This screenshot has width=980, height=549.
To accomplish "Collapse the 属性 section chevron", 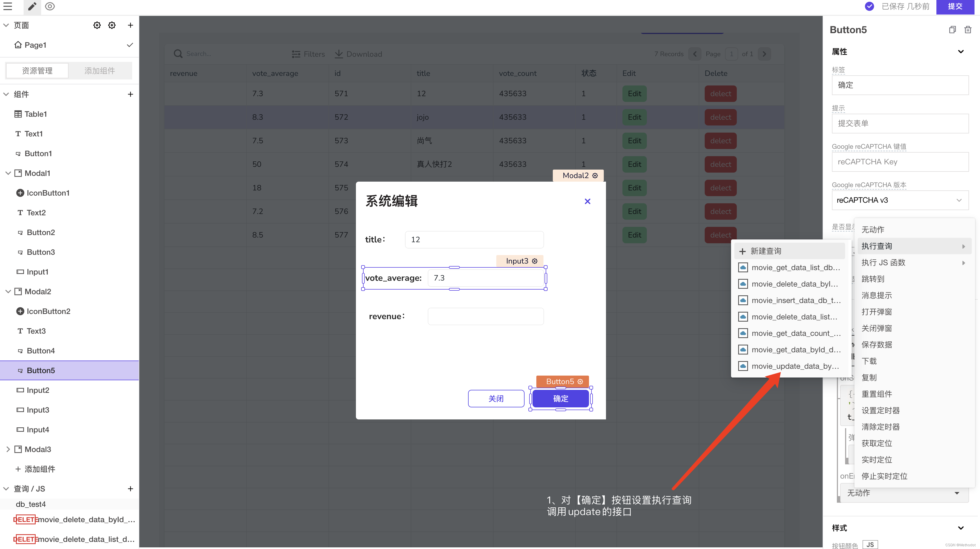I will 961,52.
